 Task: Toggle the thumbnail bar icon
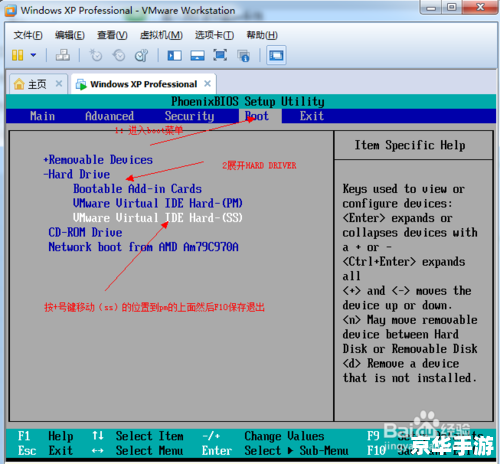[197, 55]
